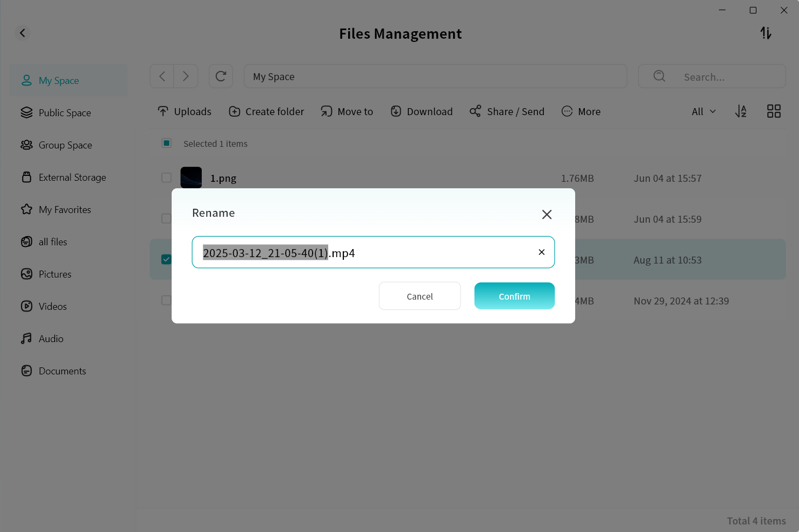Screen dimensions: 799x532
Task: Click the alphabetical sort icon
Action: point(741,111)
